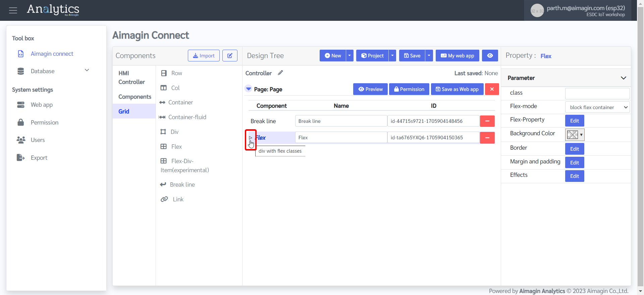Open the New button dropdown arrow

coord(350,56)
